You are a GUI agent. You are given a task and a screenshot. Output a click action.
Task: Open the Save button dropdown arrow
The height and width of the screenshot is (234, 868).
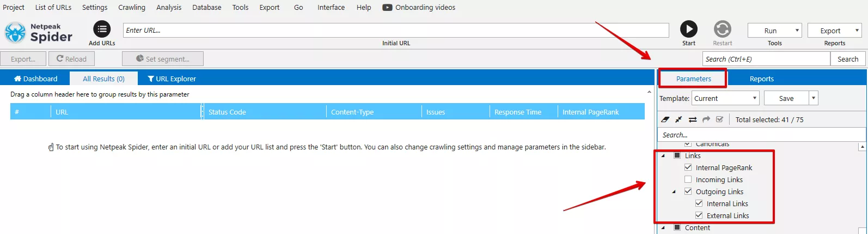[814, 98]
